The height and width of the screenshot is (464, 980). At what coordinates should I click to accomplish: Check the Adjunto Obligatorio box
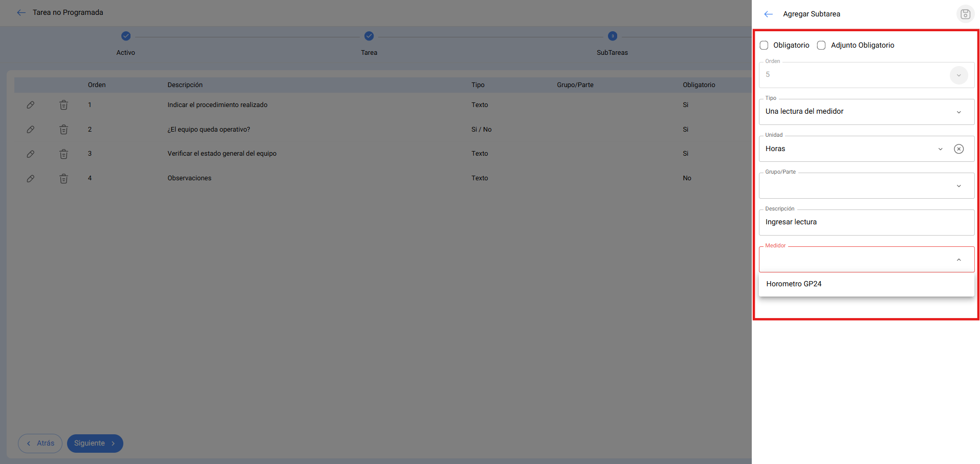(821, 46)
